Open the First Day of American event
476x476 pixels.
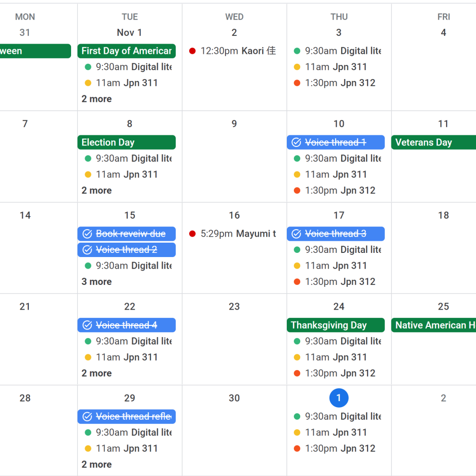[x=126, y=51]
